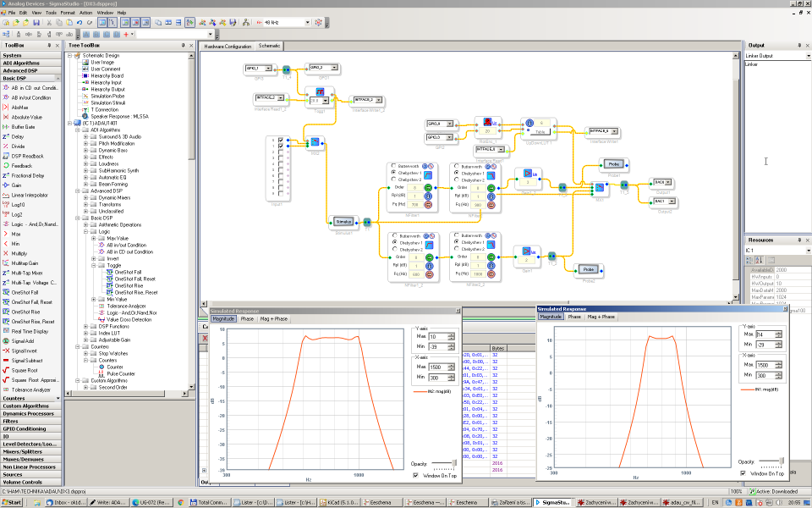This screenshot has width=812, height=508.
Task: Check channel 2 in the Input1 block
Action: pos(281,152)
